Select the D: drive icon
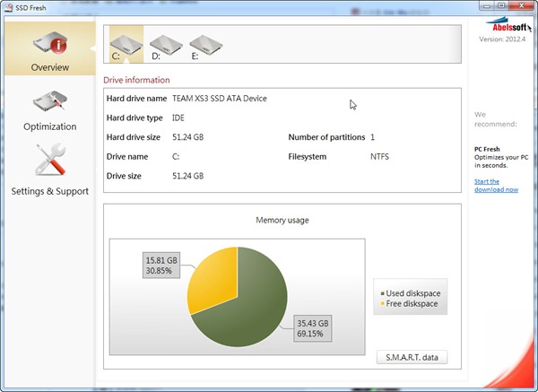 click(x=164, y=45)
